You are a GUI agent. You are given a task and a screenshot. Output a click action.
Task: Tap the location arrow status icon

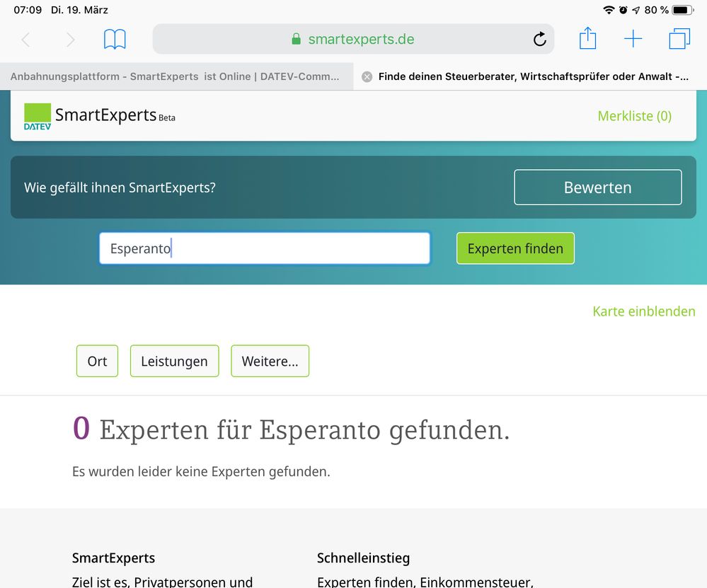point(636,10)
